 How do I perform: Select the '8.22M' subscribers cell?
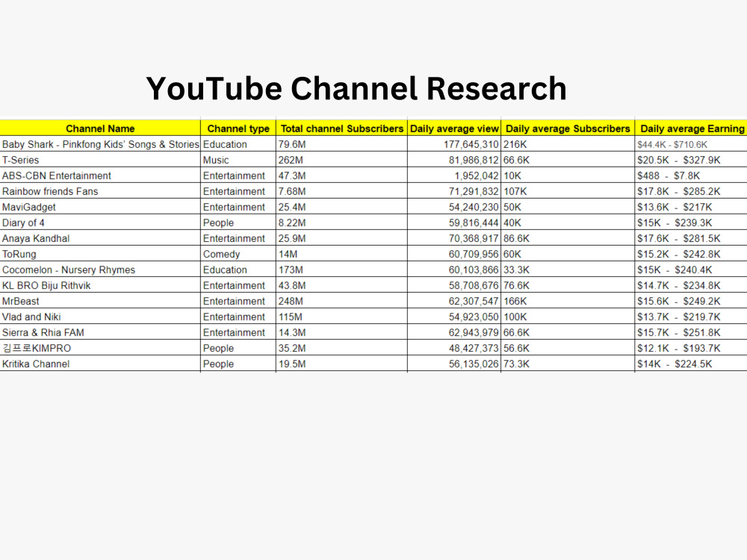click(341, 223)
